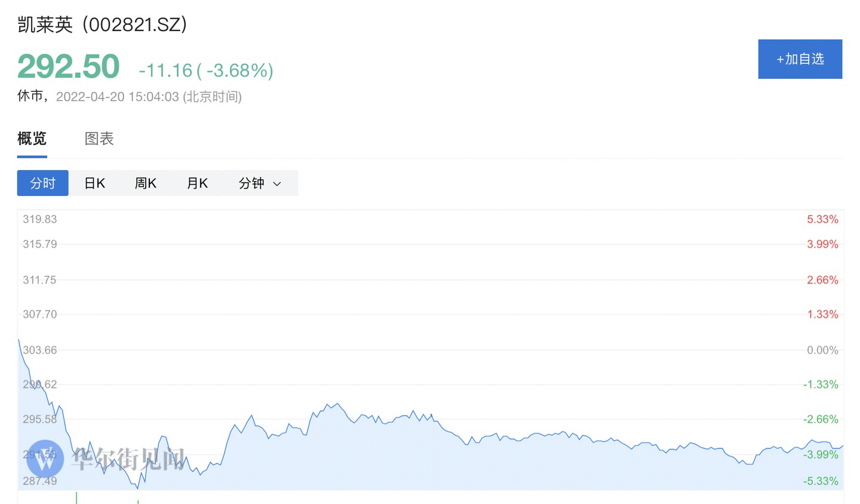
Task: Switch to the 图表 tab
Action: (x=99, y=139)
